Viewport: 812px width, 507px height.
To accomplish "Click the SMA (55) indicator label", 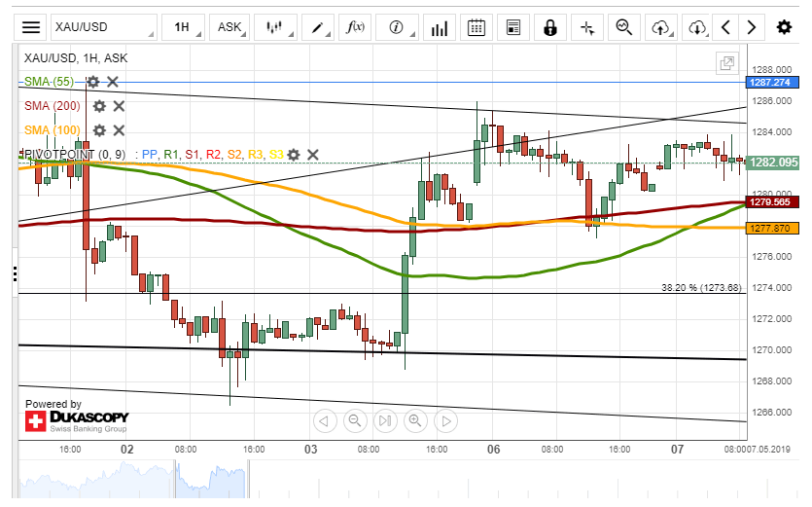I will [x=49, y=82].
